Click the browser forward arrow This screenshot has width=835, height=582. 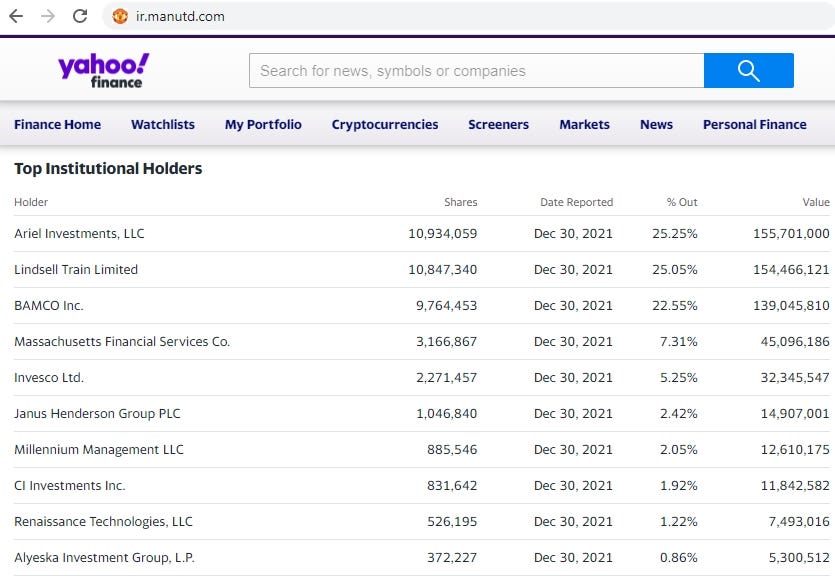[48, 16]
